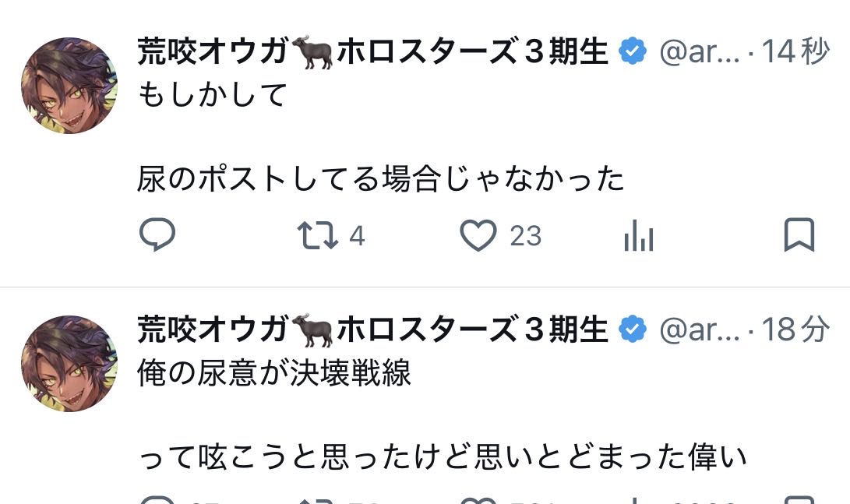Bookmark the 尿のポストしてる場合じゃなかった post
Viewport: 850px width, 504px height.
point(799,234)
